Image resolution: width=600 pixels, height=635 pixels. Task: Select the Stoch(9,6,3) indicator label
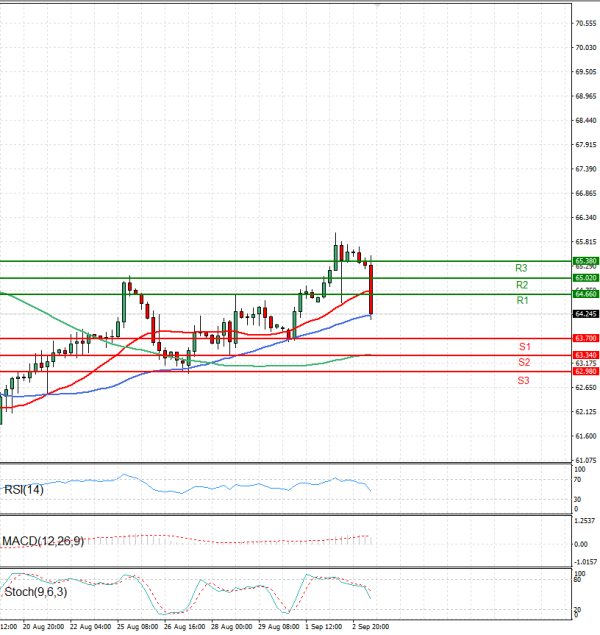[x=36, y=592]
